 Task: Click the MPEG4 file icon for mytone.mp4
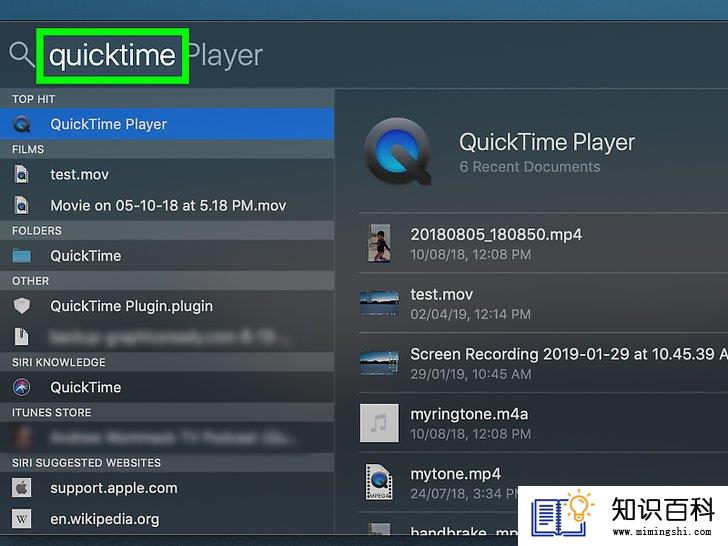[x=379, y=482]
